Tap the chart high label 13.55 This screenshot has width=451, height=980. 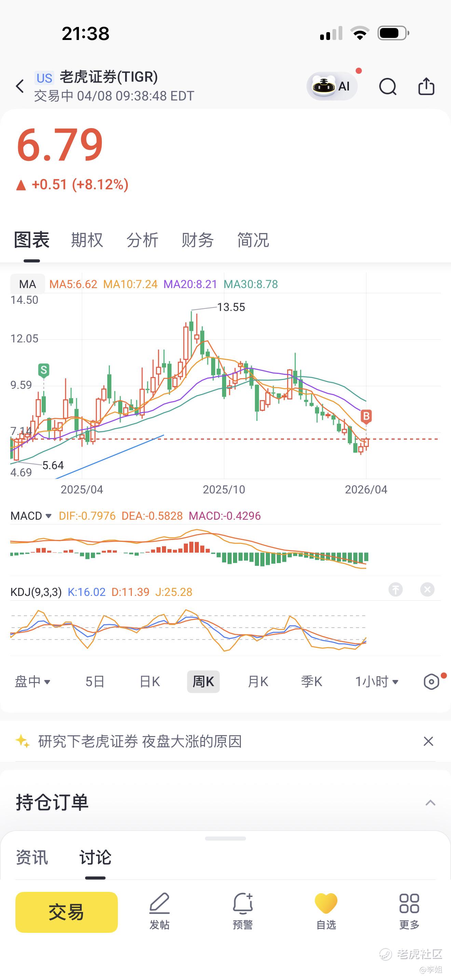pyautogui.click(x=231, y=307)
